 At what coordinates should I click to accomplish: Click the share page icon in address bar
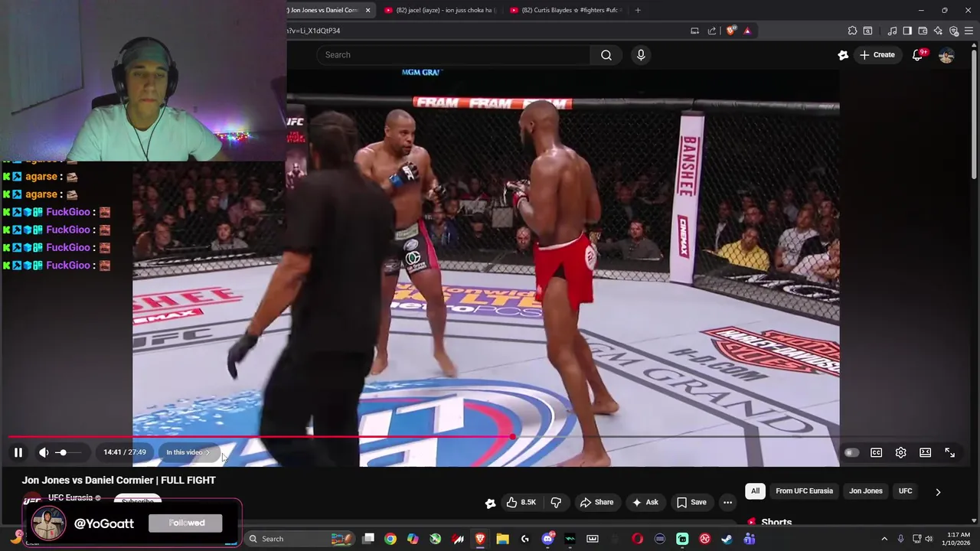(712, 31)
